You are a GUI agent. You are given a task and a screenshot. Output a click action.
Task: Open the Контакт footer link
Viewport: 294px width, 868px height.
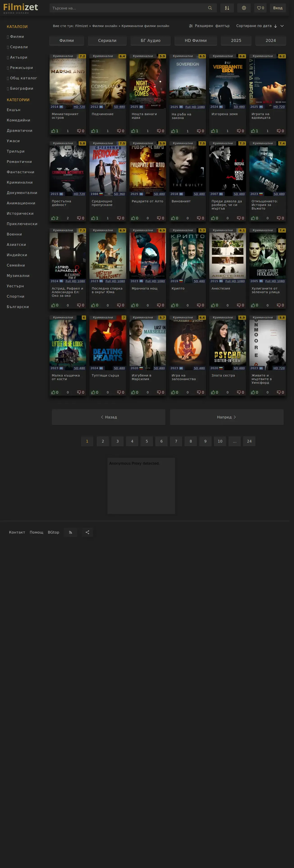pos(17,532)
